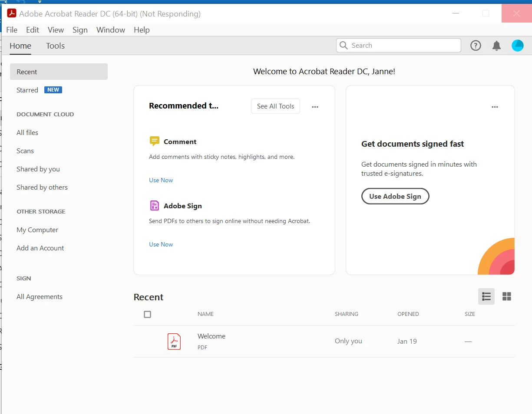Open options menu on Recommended tools card
This screenshot has height=414, width=532.
point(315,107)
